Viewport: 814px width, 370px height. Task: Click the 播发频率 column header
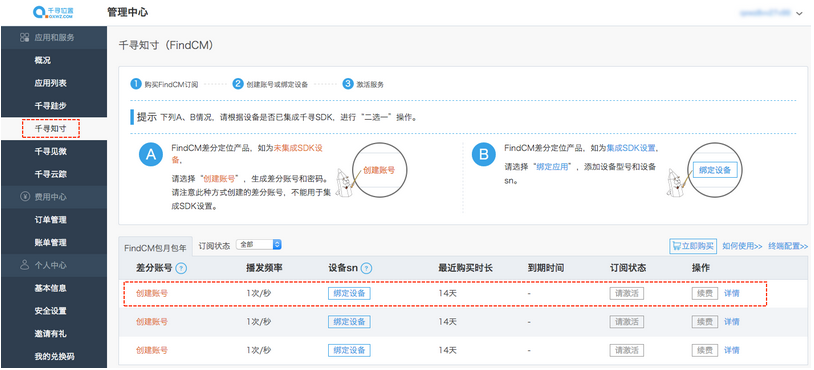(x=265, y=268)
